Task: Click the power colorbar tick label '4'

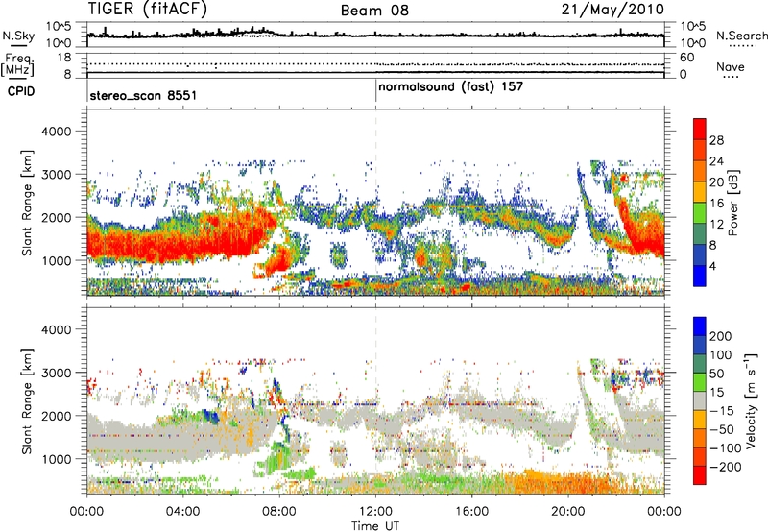Action: tap(713, 267)
